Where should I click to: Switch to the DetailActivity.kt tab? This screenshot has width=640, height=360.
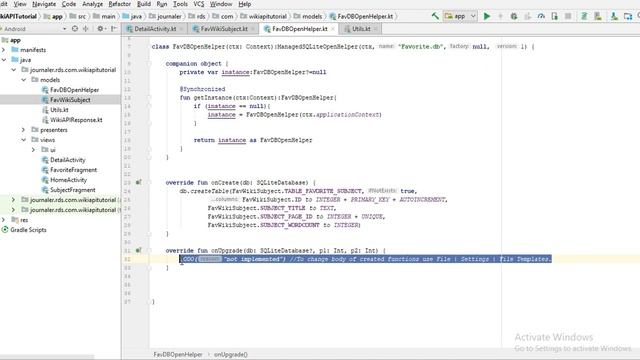[155, 29]
